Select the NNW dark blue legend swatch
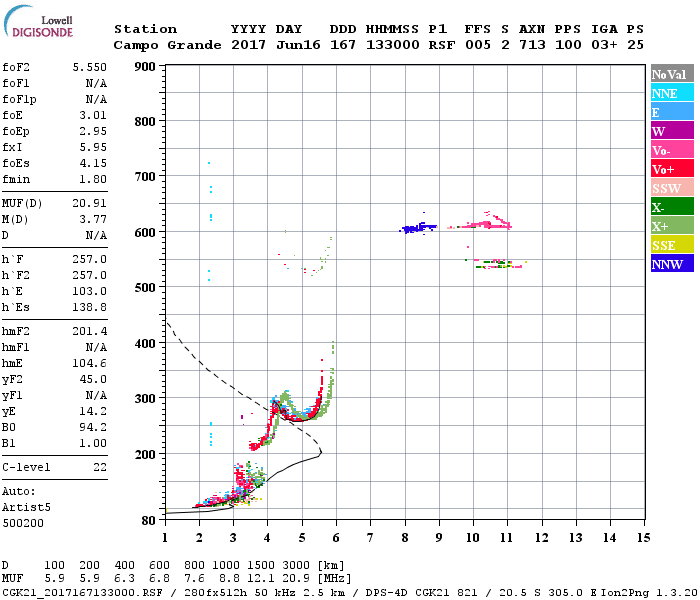700x600 pixels. [672, 263]
